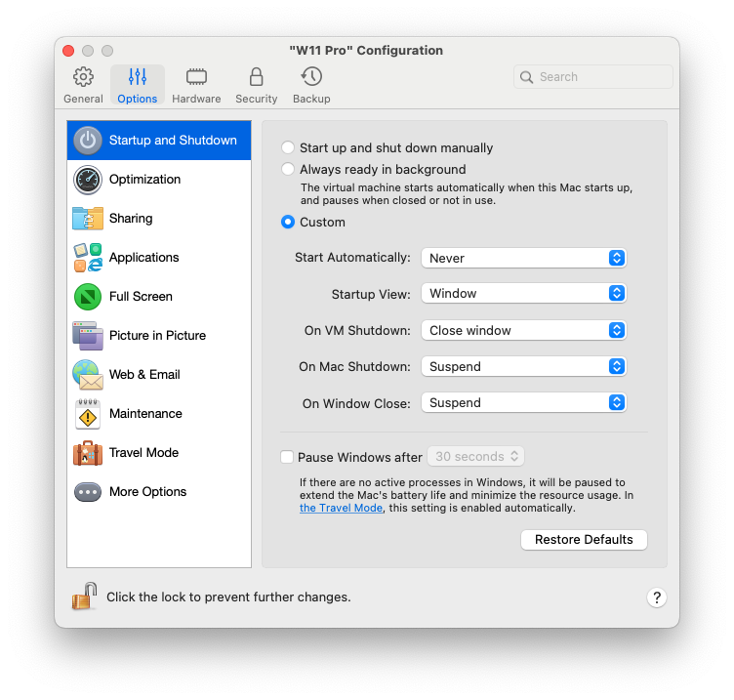734x700 pixels.
Task: Click the On Mac Shutdown label text
Action: click(354, 367)
